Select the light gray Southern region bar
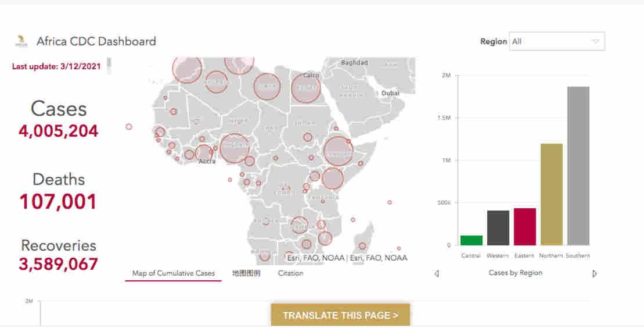 (578, 166)
